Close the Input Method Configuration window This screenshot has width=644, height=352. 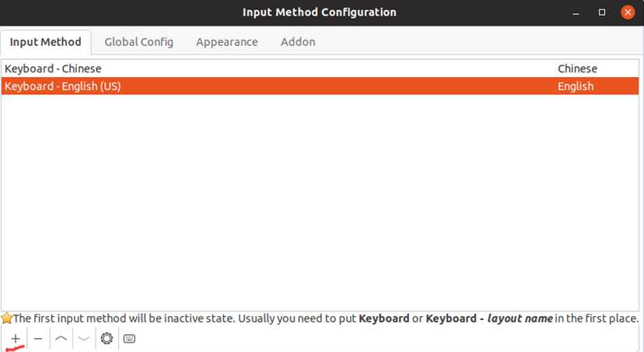tap(628, 12)
